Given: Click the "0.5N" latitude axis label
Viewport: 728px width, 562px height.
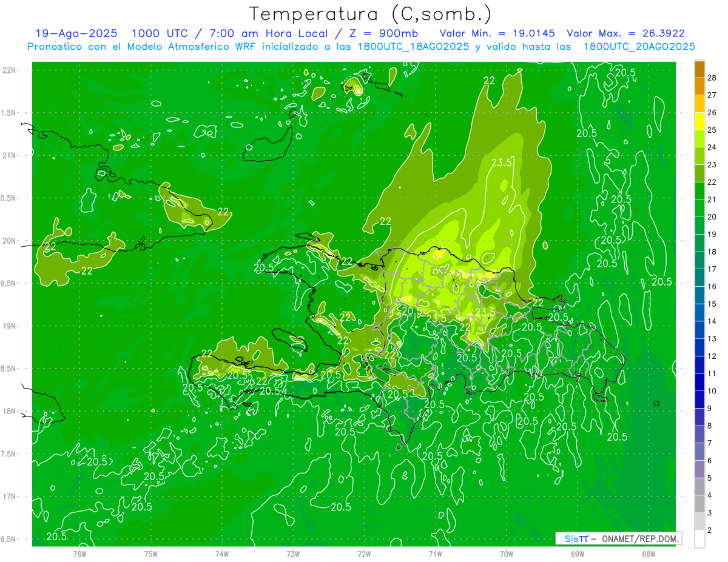Looking at the screenshot, I should 9,198.
